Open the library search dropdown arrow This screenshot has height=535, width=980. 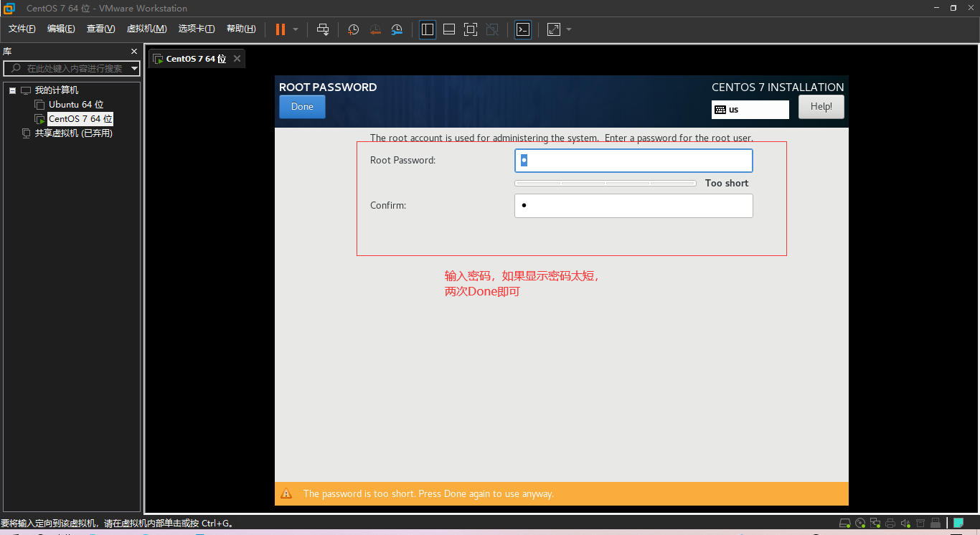coord(134,68)
